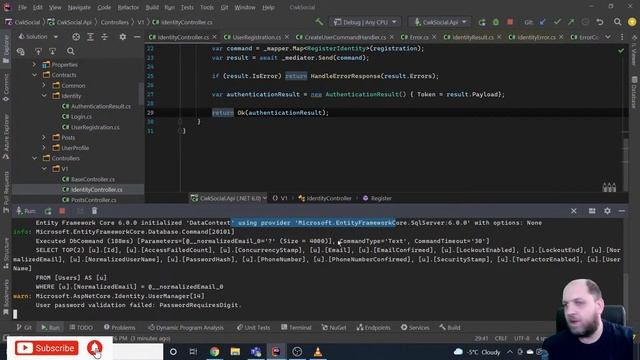Image resolution: width=640 pixels, height=360 pixels.
Task: Start debugging with the green bug icon
Action: [496, 22]
